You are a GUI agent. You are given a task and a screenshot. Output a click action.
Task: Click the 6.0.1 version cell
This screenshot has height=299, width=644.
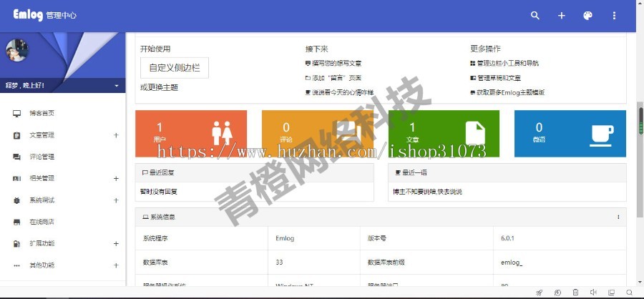[x=560, y=238]
